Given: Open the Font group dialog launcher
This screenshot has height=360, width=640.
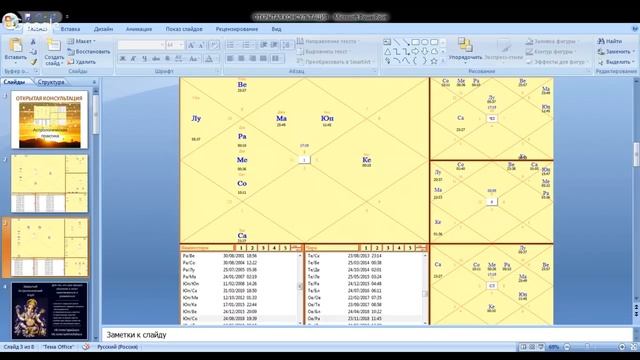Looking at the screenshot, I should pos(217,71).
